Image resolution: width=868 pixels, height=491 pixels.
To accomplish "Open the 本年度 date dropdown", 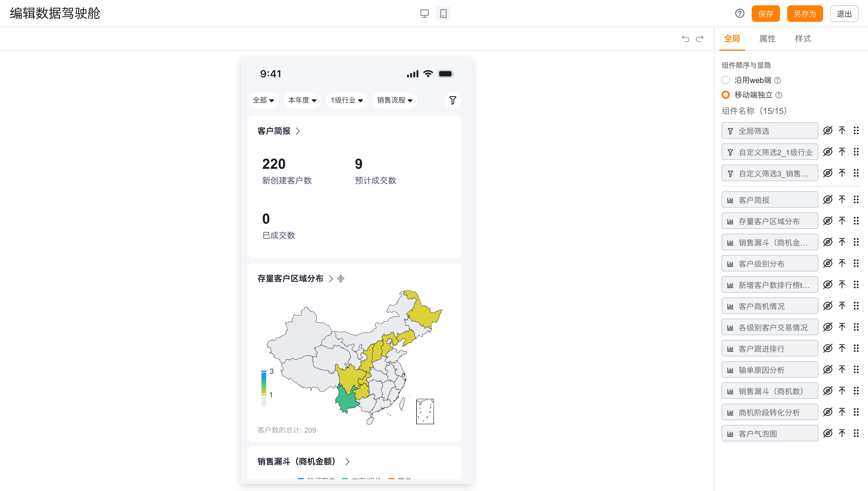I will (x=302, y=100).
